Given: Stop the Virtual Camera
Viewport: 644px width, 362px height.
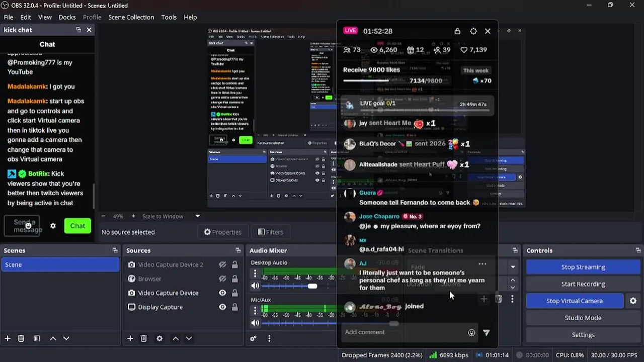Looking at the screenshot, I should (574, 301).
